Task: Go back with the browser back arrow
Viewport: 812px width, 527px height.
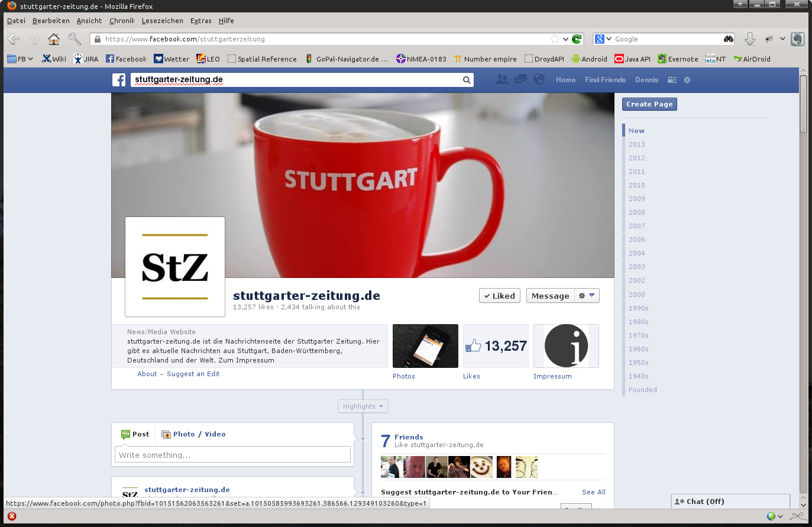Action: pyautogui.click(x=13, y=39)
